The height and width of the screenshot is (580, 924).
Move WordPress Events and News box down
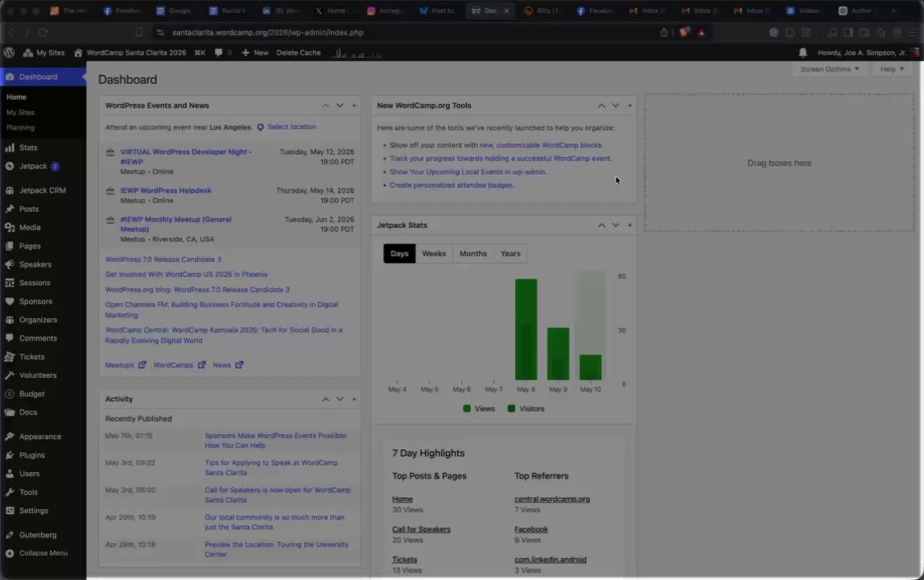(340, 106)
